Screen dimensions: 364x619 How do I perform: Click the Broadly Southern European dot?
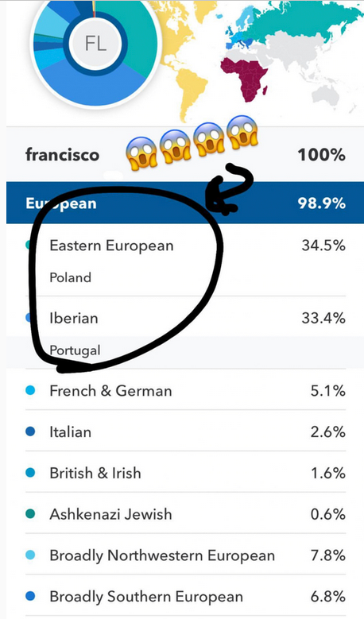30,596
